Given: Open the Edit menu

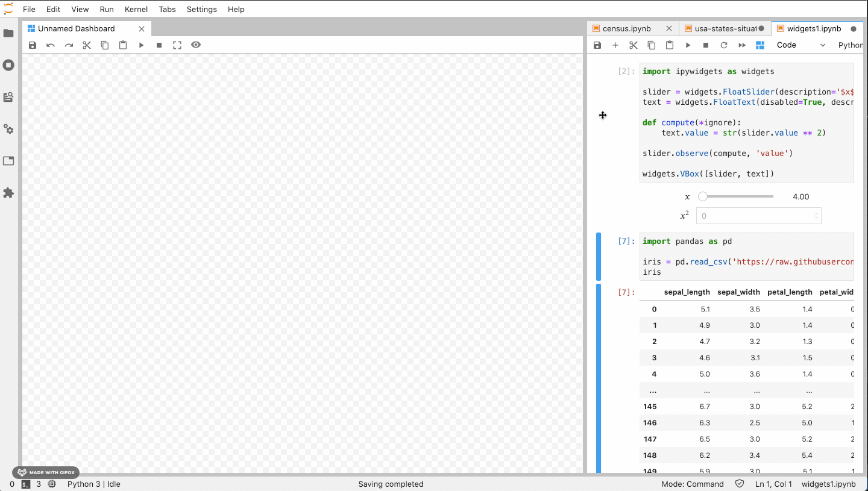Looking at the screenshot, I should [x=53, y=9].
